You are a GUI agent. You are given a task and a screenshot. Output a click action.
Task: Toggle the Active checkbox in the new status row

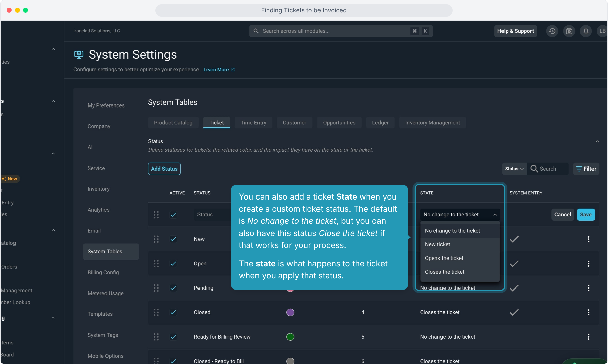click(x=173, y=215)
